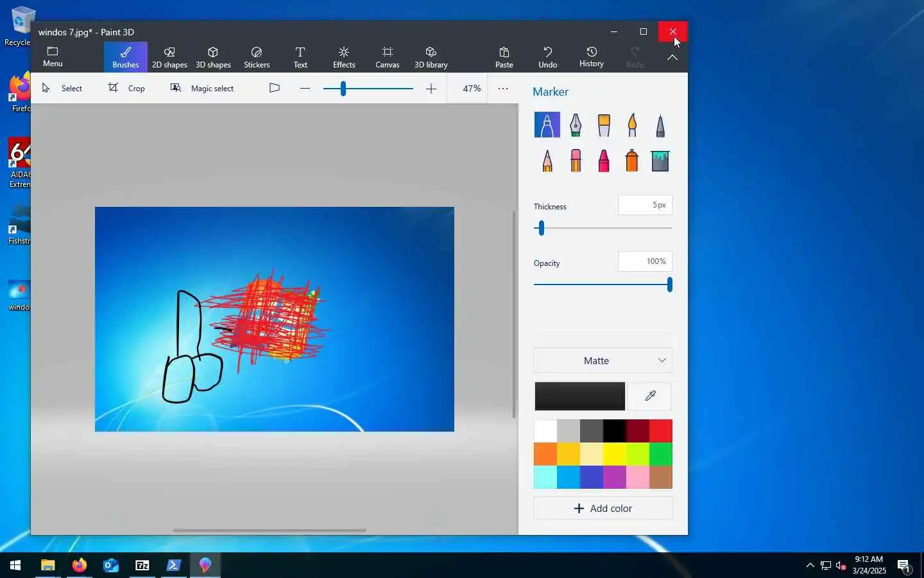Image resolution: width=924 pixels, height=578 pixels.
Task: Activate Magic select
Action: 202,88
